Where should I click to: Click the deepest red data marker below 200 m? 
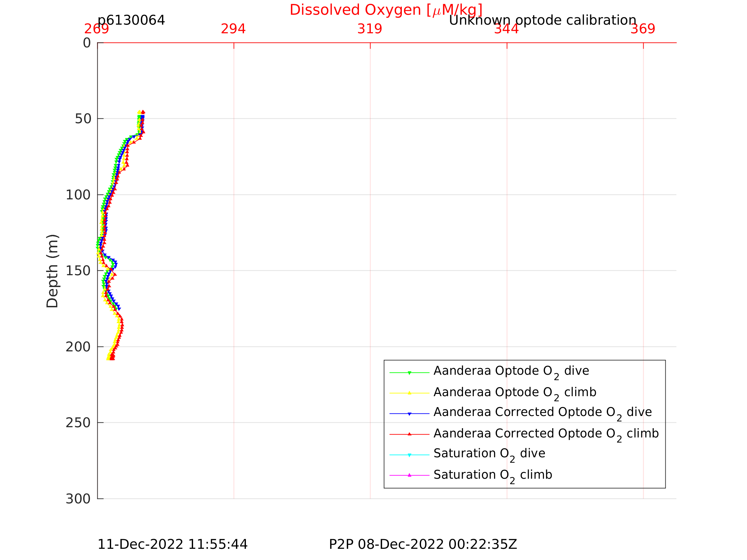pyautogui.click(x=112, y=358)
